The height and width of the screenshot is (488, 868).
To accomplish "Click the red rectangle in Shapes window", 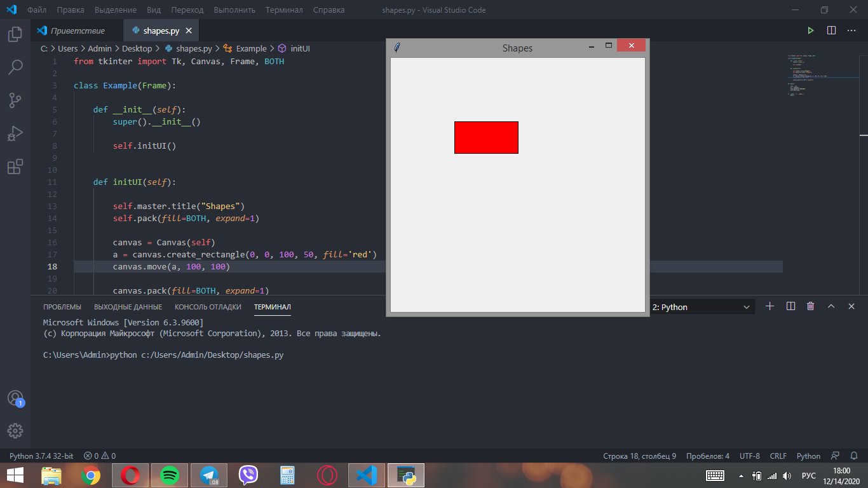I will [x=486, y=137].
